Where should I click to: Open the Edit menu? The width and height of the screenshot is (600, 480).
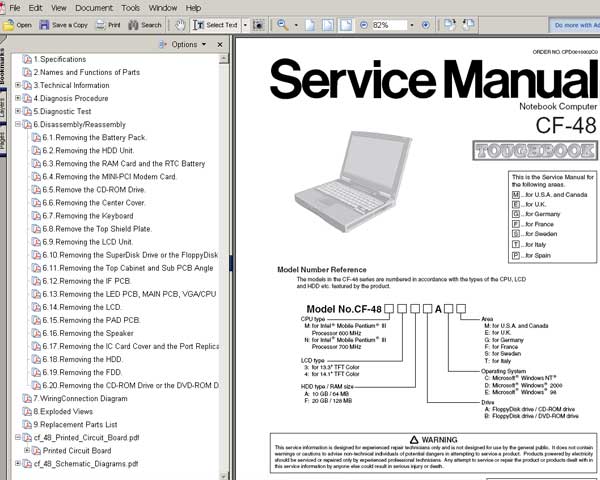coord(35,8)
